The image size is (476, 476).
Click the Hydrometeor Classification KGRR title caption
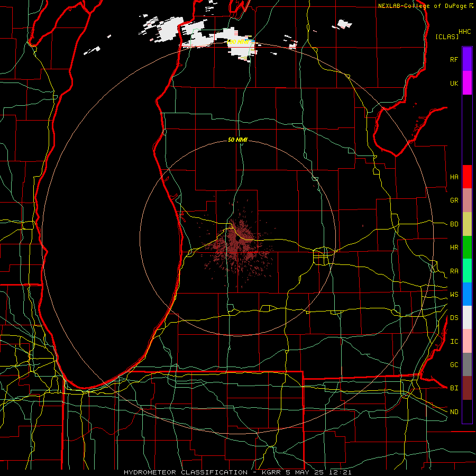coord(237,472)
